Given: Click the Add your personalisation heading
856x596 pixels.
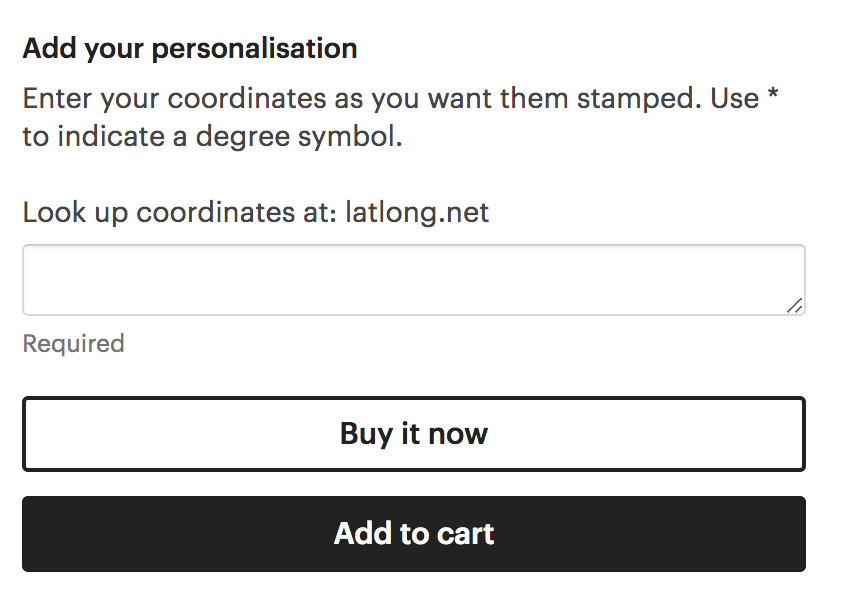Looking at the screenshot, I should (x=188, y=47).
